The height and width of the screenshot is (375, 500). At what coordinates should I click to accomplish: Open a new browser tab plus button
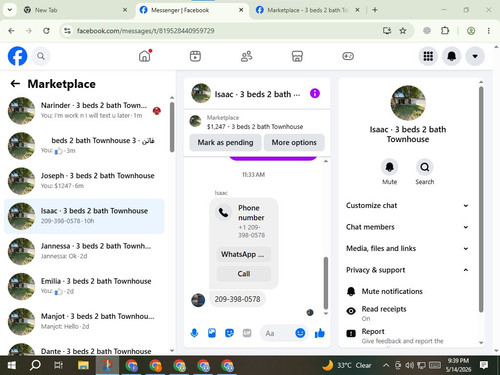[375, 10]
